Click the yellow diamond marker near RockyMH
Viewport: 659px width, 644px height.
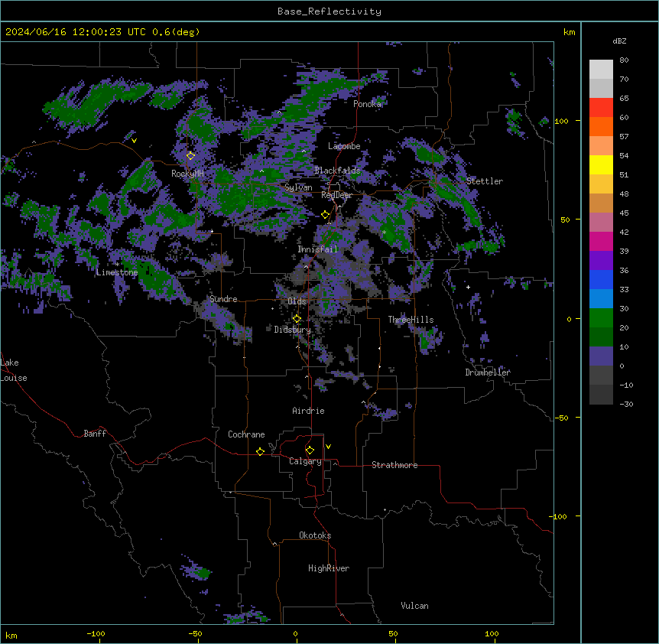(x=190, y=156)
